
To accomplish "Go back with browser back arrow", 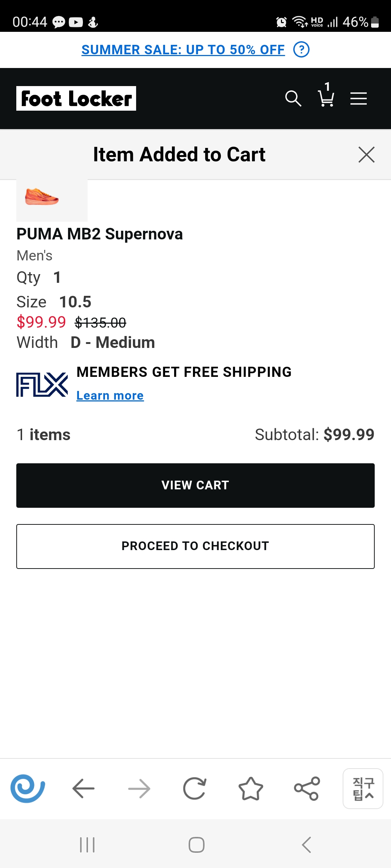I will tap(83, 788).
